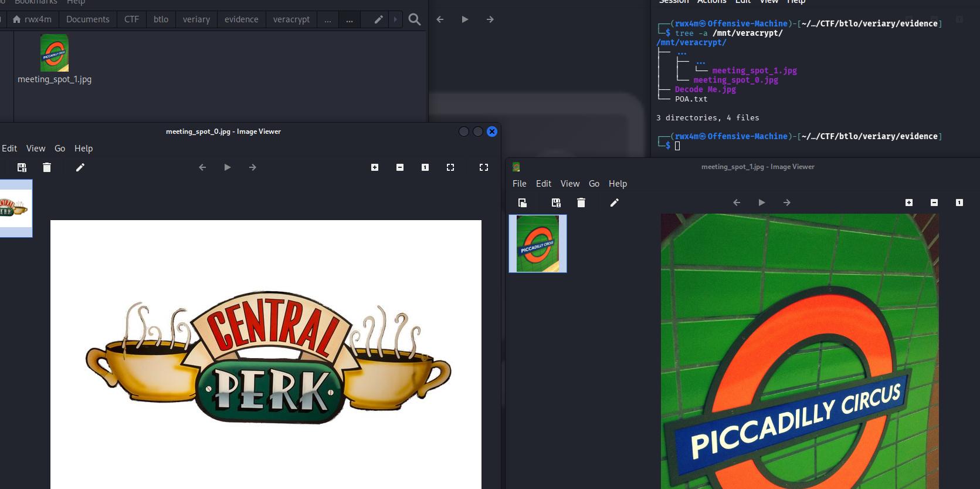Toggle path edit pencil in file manager
The image size is (980, 489).
coord(379,19)
